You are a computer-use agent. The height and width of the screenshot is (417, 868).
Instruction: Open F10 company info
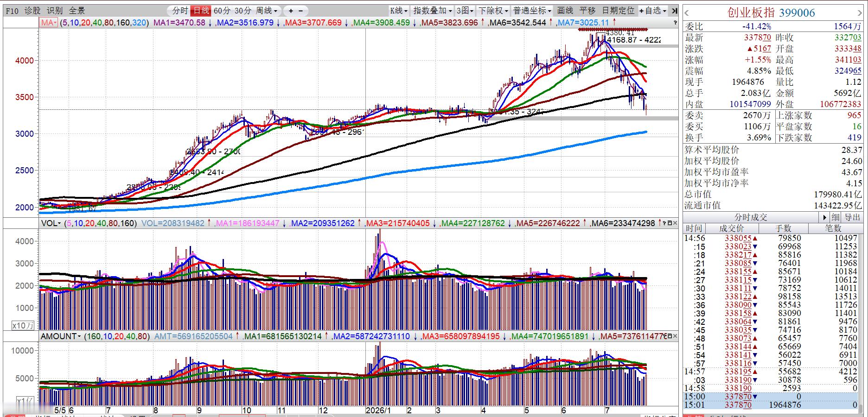click(x=13, y=11)
